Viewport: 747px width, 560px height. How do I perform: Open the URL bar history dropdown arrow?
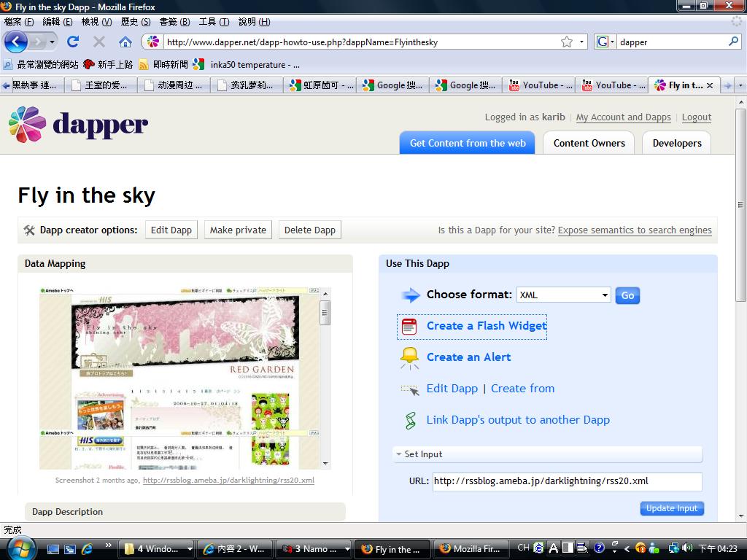(x=581, y=42)
